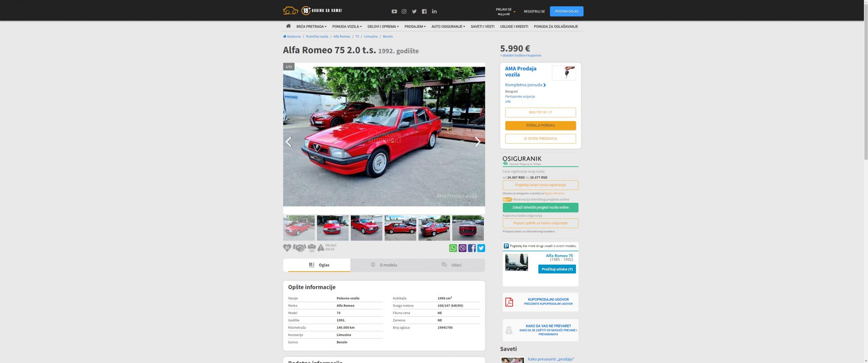Image resolution: width=868 pixels, height=363 pixels.
Task: Switch to the O modelu tab
Action: tap(384, 265)
